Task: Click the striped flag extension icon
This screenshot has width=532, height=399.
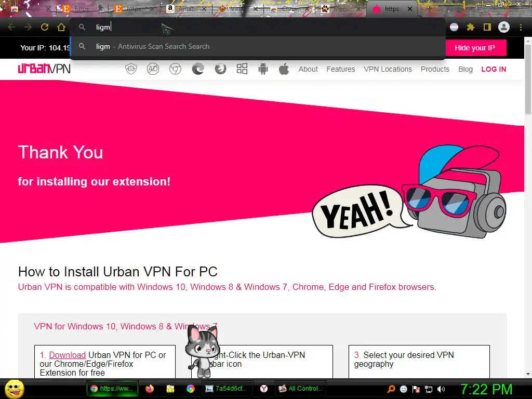Action: tap(454, 27)
